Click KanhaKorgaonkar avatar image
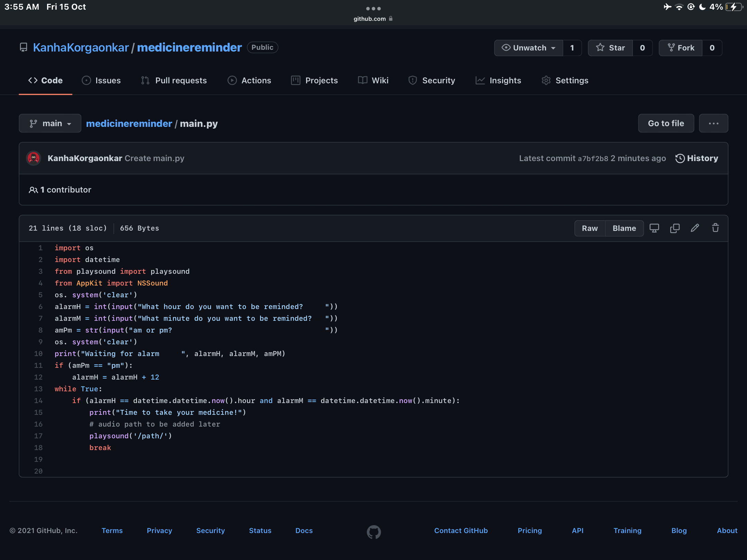 pyautogui.click(x=34, y=158)
